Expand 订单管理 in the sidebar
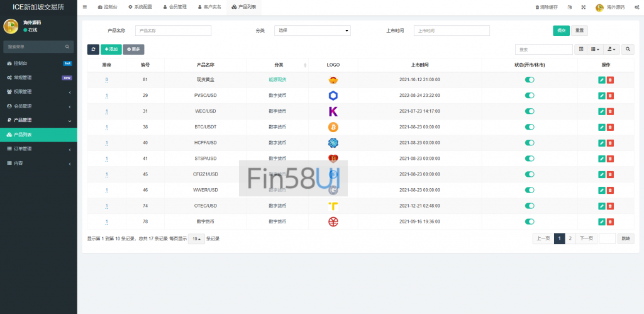 (38, 149)
